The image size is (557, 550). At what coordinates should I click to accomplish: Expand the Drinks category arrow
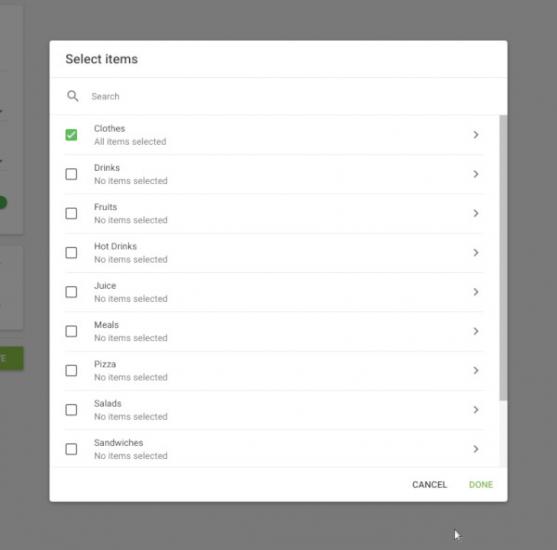(476, 174)
